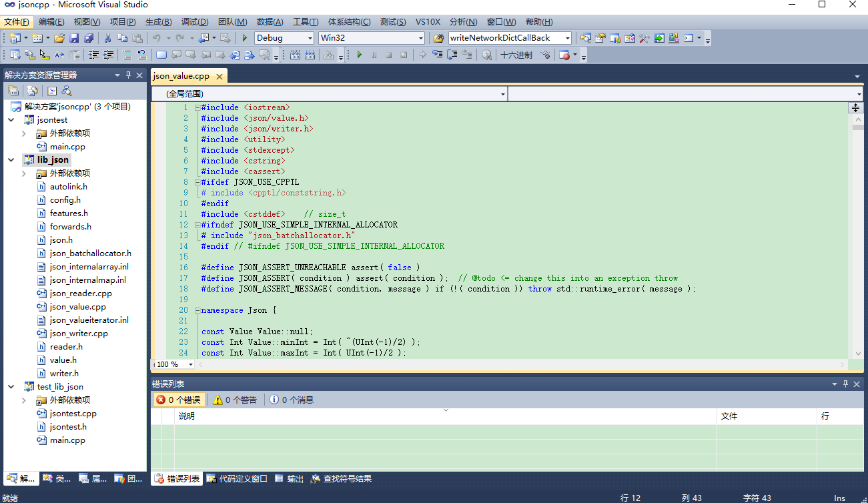
Task: Save the current file with floppy icon
Action: (x=74, y=38)
